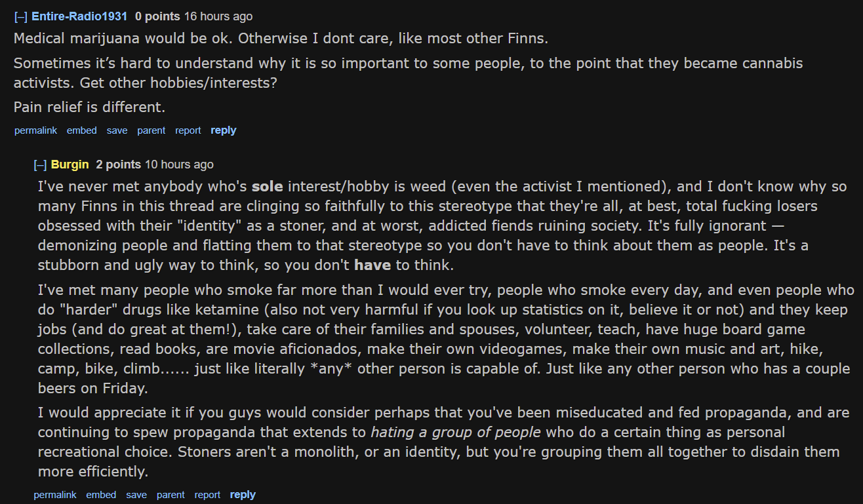Open permalink of Entire-Radio1931's comment
The image size is (863, 504).
tap(35, 130)
